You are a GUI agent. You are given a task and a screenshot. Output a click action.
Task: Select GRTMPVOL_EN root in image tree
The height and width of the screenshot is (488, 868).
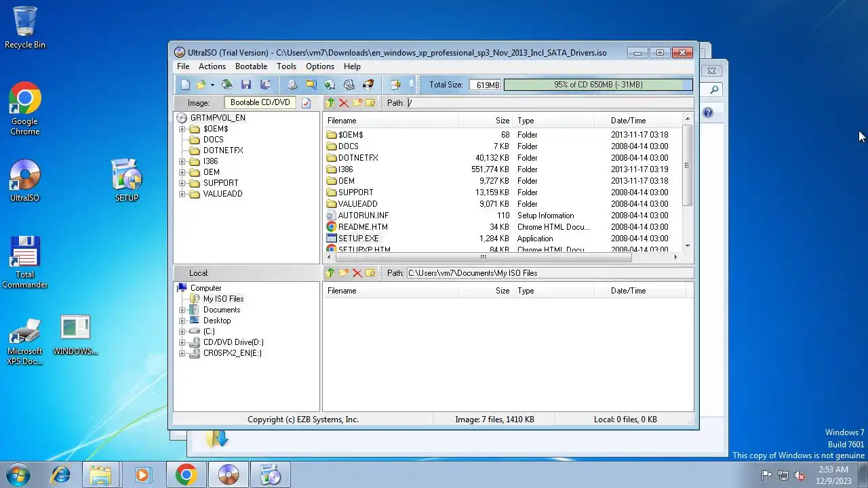(218, 118)
